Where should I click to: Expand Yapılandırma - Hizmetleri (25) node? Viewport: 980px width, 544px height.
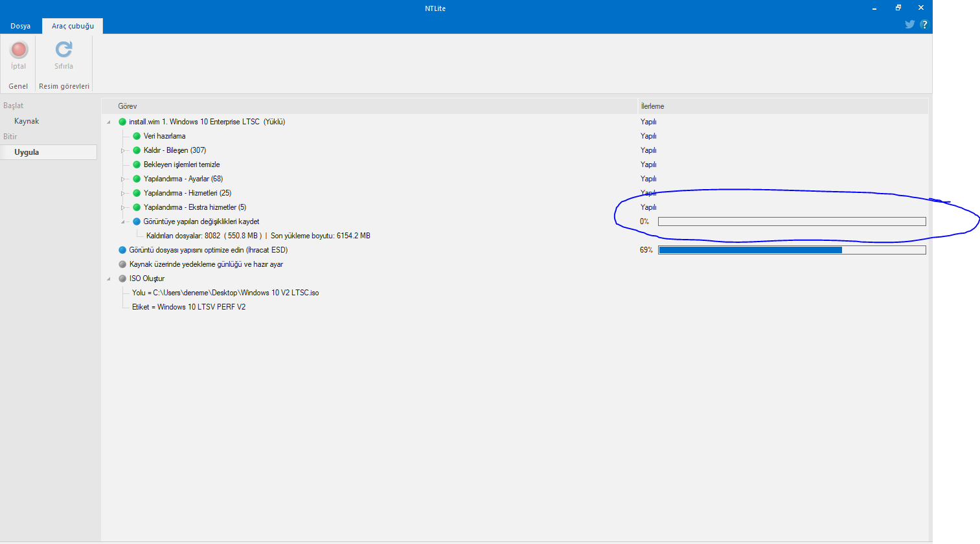coord(122,194)
